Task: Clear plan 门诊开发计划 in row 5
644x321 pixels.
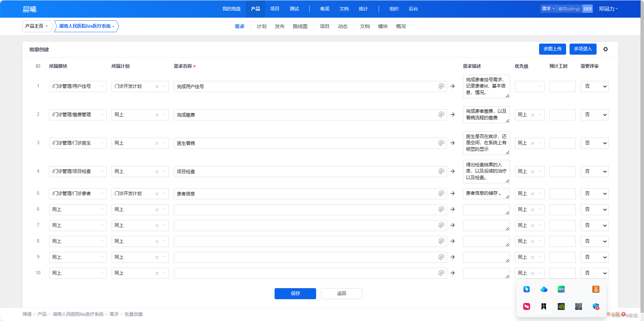Action: pos(157,194)
